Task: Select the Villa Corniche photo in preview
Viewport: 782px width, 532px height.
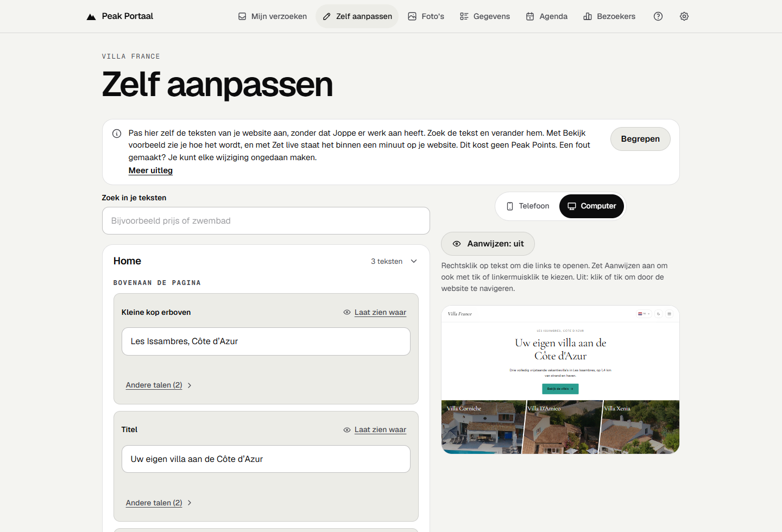Action: 482,427
